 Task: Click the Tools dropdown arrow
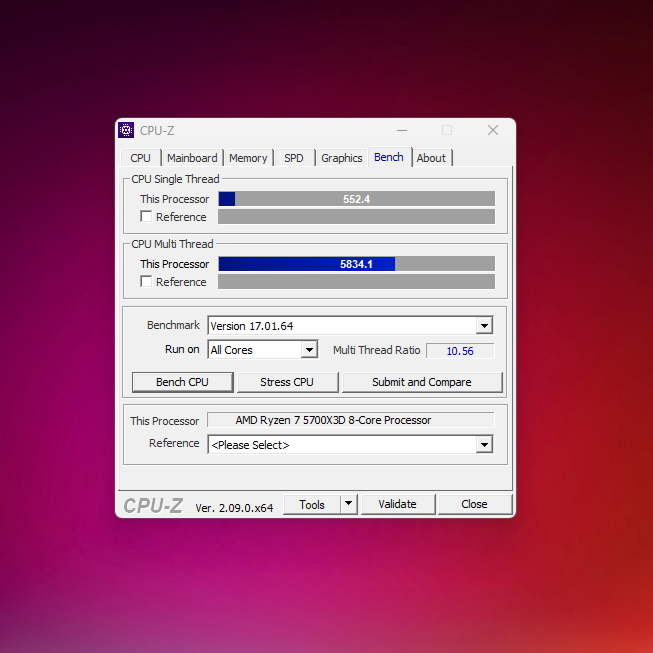point(349,504)
